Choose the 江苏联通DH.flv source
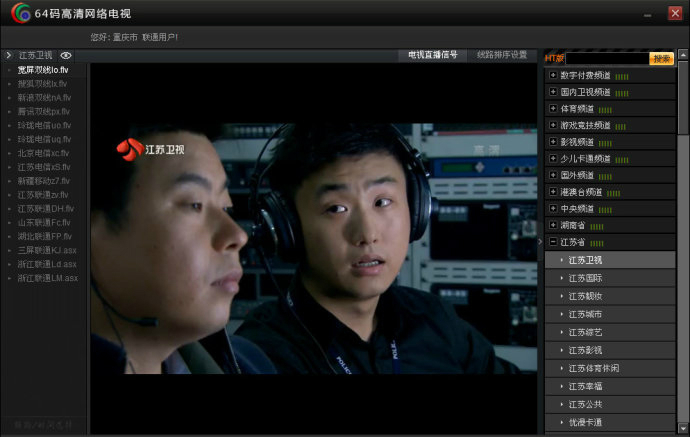 point(46,209)
